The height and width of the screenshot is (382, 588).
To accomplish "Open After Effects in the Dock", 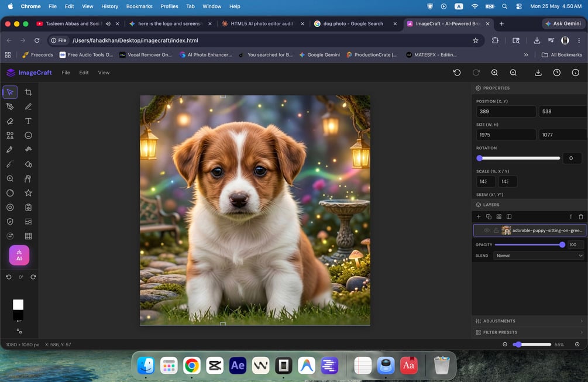I will [238, 366].
